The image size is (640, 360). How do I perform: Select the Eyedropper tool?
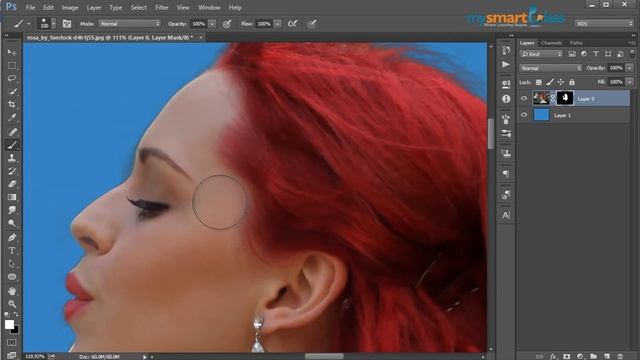(x=12, y=118)
